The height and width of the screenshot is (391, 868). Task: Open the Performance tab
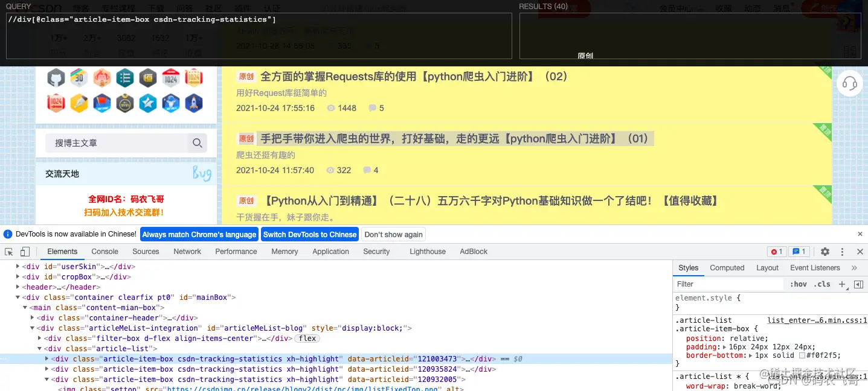click(x=236, y=252)
